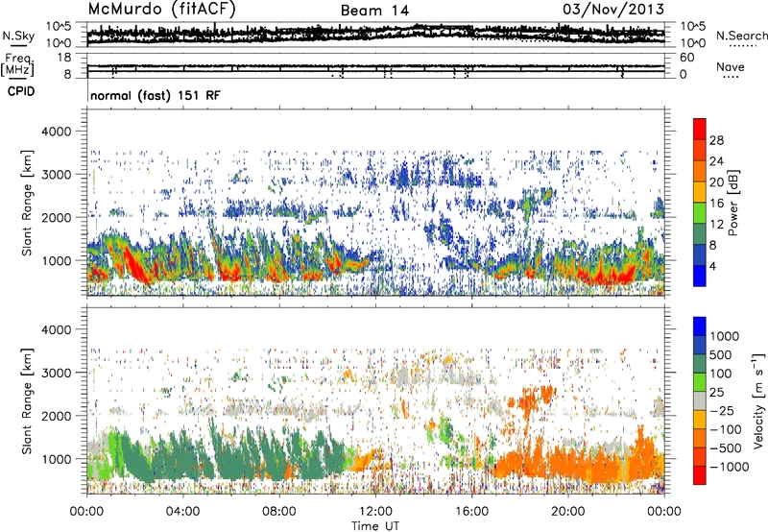This screenshot has height=532, width=768.
Task: Click the '1000' tick on Velocity colorbar
Action: [725, 336]
